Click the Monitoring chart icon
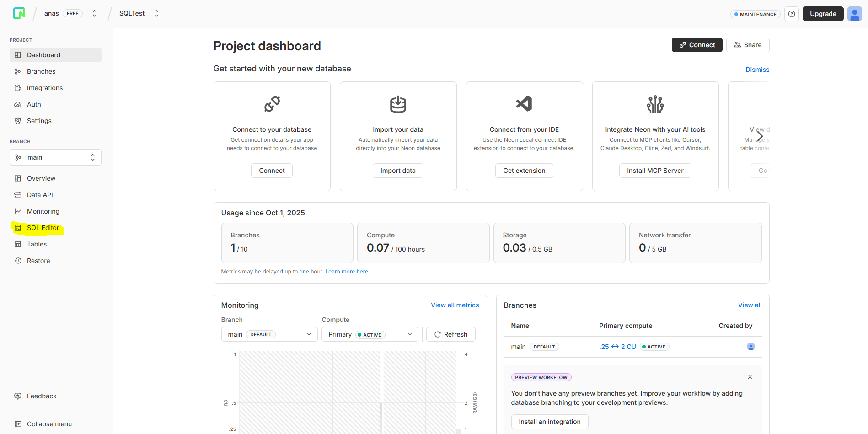 (18, 211)
